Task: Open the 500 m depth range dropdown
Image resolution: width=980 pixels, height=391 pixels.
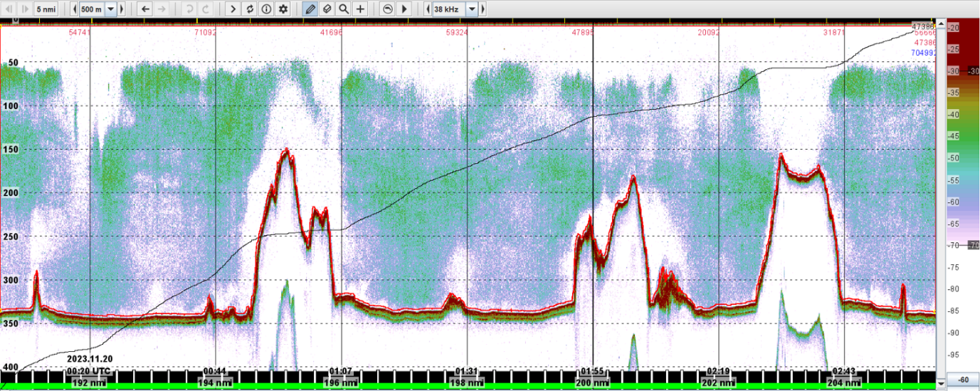Action: (x=110, y=9)
